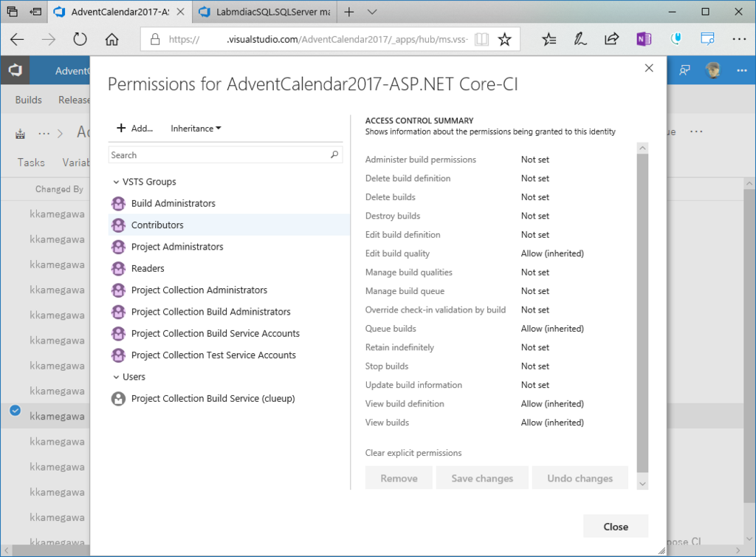This screenshot has height=557, width=756.
Task: Close the AdventCalendar2017 browser tab
Action: coord(180,12)
